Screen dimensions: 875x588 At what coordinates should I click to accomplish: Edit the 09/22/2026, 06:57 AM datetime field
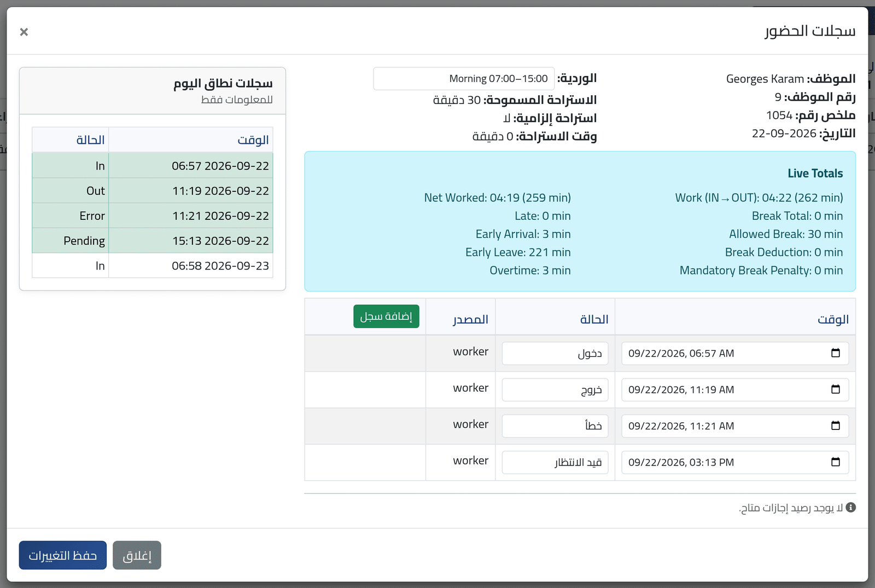click(735, 353)
